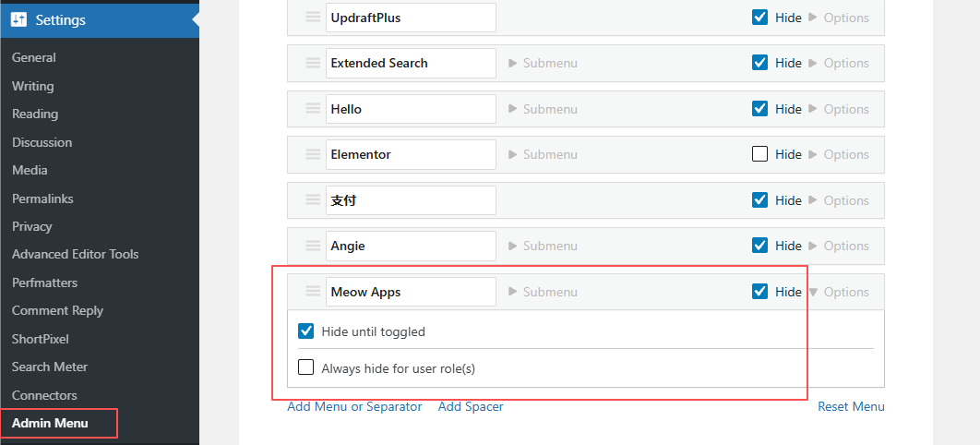Open Reading settings page
The width and height of the screenshot is (980, 445).
[x=35, y=114]
